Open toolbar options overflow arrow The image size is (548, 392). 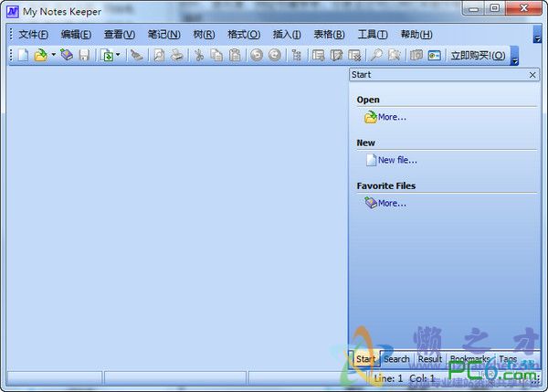(x=514, y=56)
